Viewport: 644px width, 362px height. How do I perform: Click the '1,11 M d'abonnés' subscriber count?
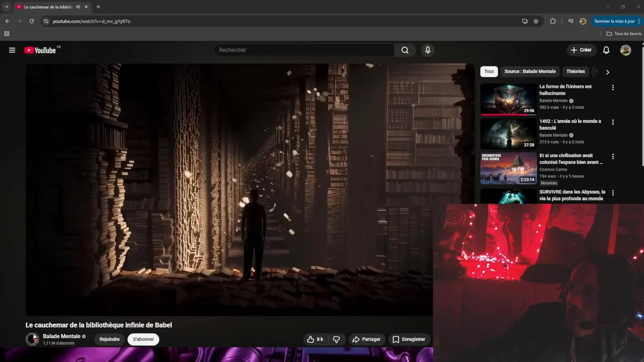point(59,343)
